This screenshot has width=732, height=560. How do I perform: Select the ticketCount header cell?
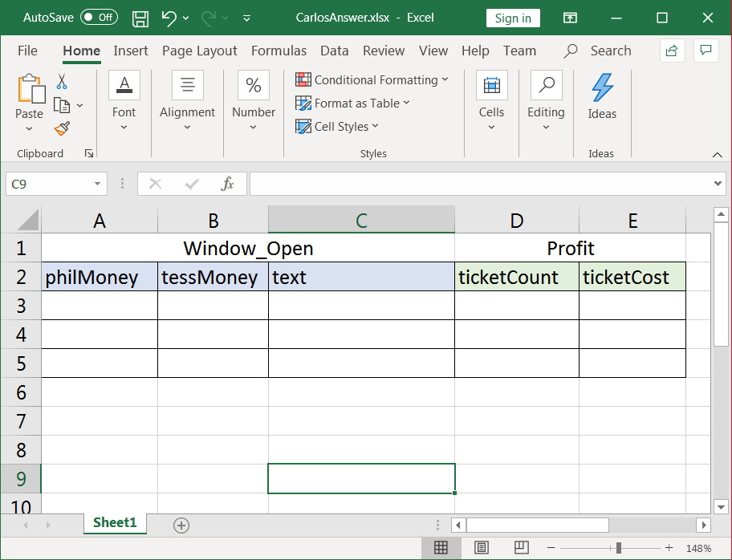tap(517, 278)
